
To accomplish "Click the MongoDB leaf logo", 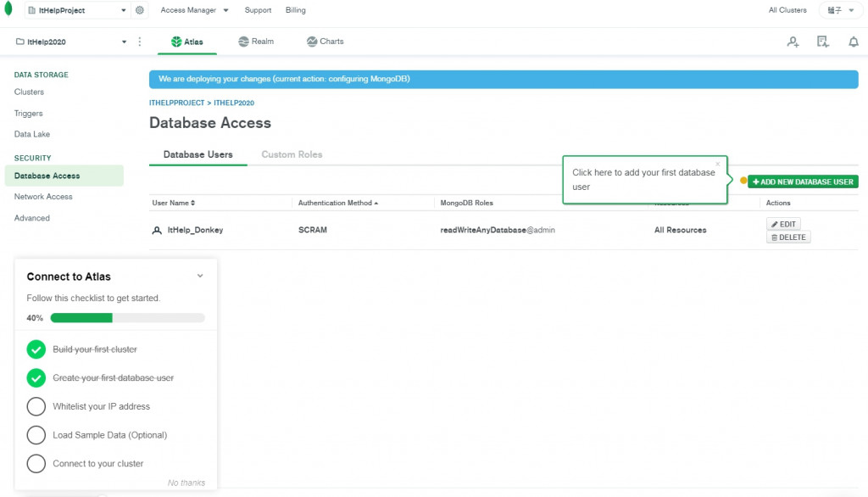I will tap(8, 9).
